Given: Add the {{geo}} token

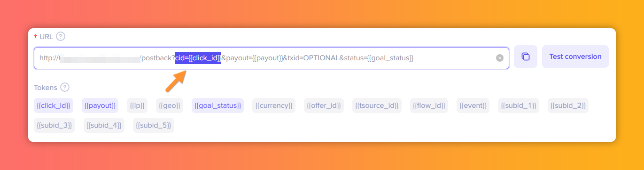Looking at the screenshot, I should coord(170,105).
